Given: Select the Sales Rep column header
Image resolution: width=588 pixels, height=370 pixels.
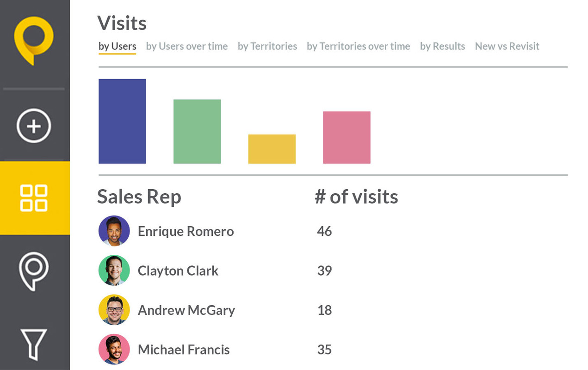Looking at the screenshot, I should click(139, 197).
